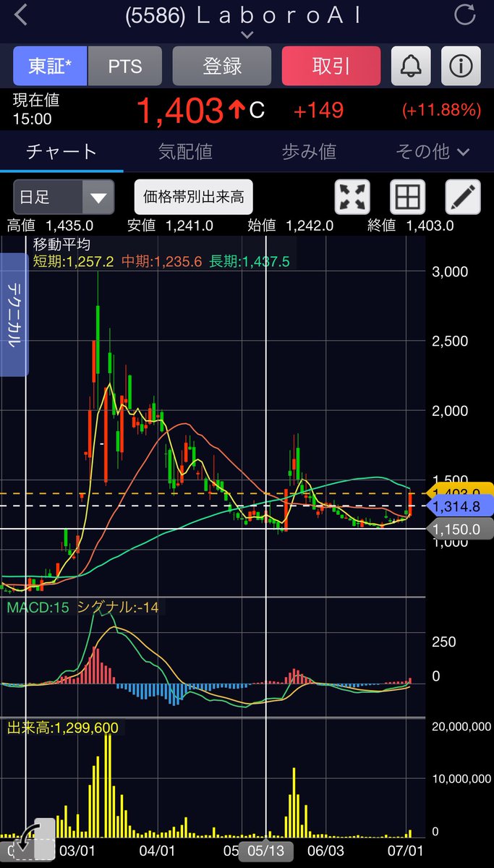Viewport: 494px width, 868px height.
Task: Tap the 1,403 current price text
Action: coord(179,111)
